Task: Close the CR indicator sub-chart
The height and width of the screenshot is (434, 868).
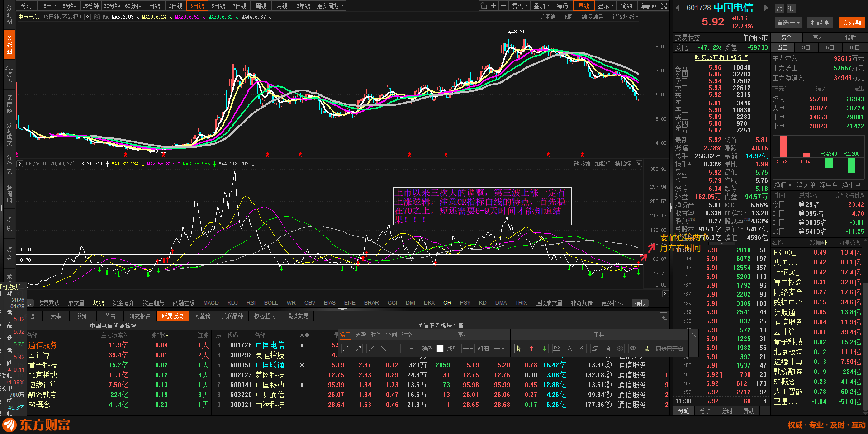Action: point(639,164)
